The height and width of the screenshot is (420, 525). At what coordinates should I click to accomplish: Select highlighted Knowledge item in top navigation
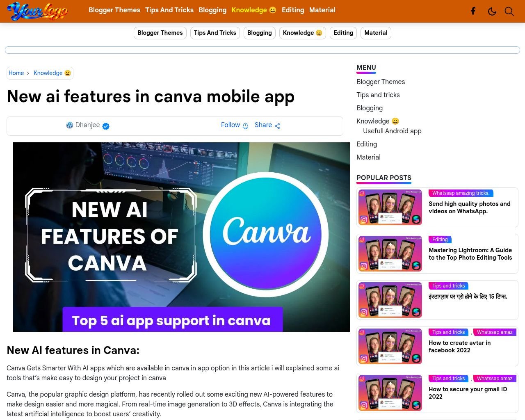pyautogui.click(x=254, y=10)
